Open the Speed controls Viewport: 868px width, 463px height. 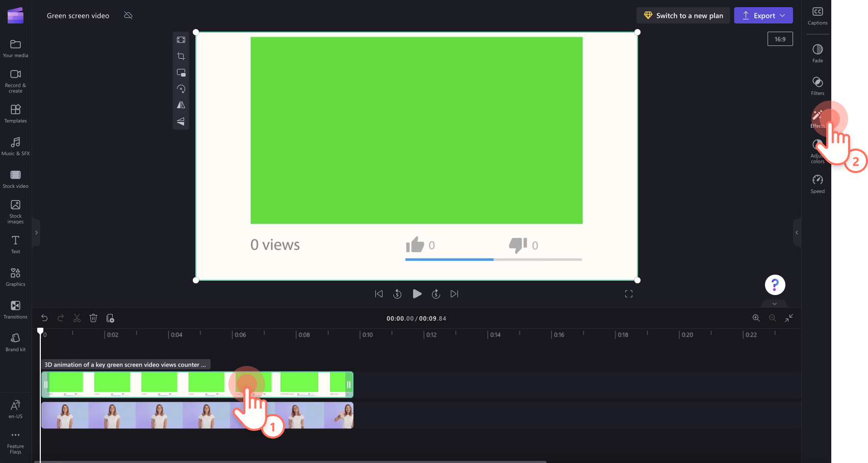pyautogui.click(x=817, y=183)
